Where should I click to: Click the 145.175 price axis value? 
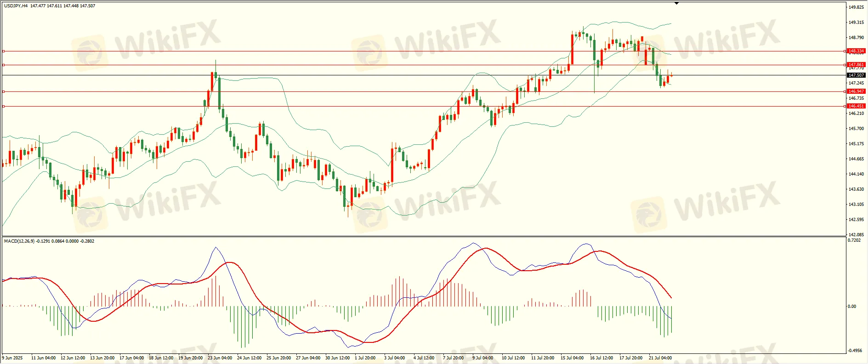tap(856, 144)
